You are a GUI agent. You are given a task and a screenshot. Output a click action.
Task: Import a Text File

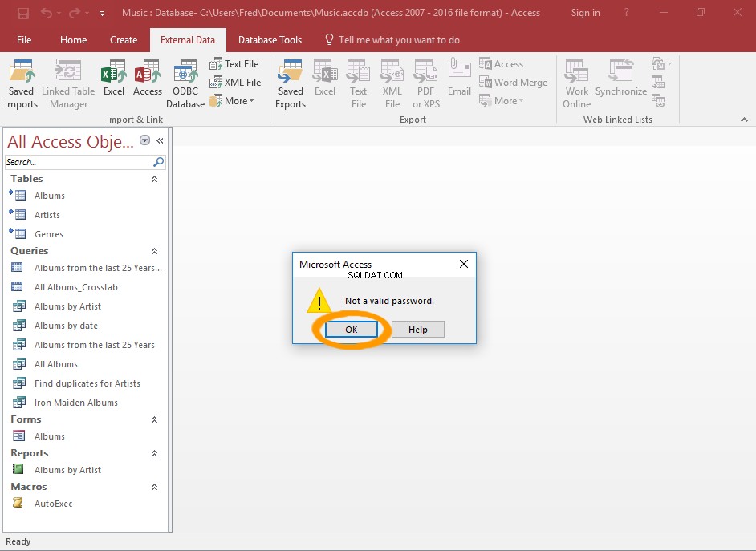click(234, 63)
